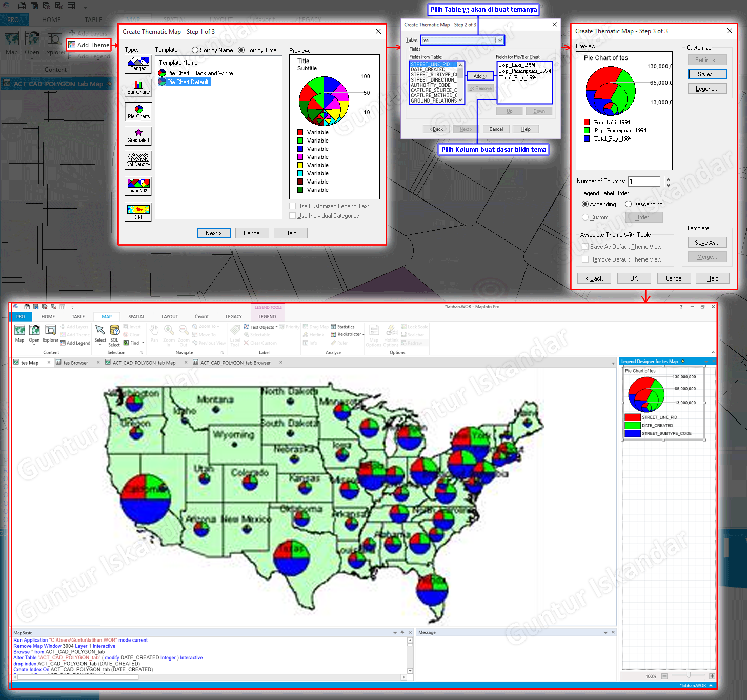
Task: Increase the Number of Columns stepper
Action: (668, 179)
